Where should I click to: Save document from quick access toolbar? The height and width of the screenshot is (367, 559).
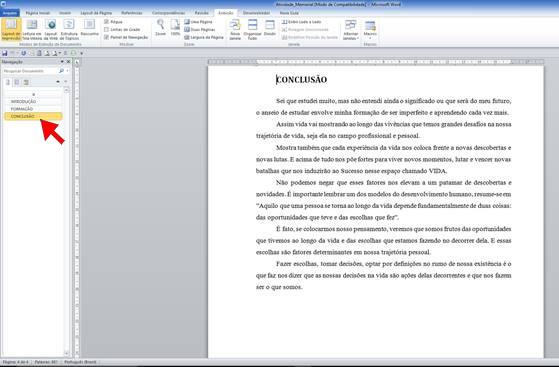coord(5,53)
